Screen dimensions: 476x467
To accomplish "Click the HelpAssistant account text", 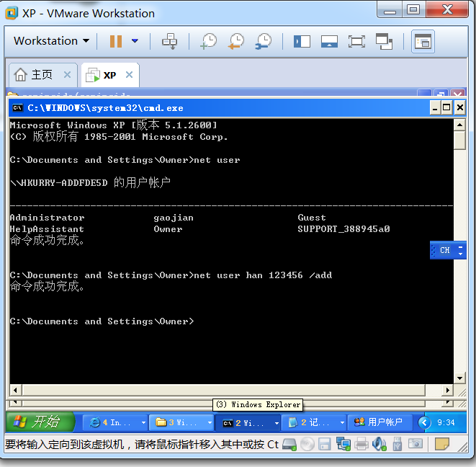I will [47, 228].
